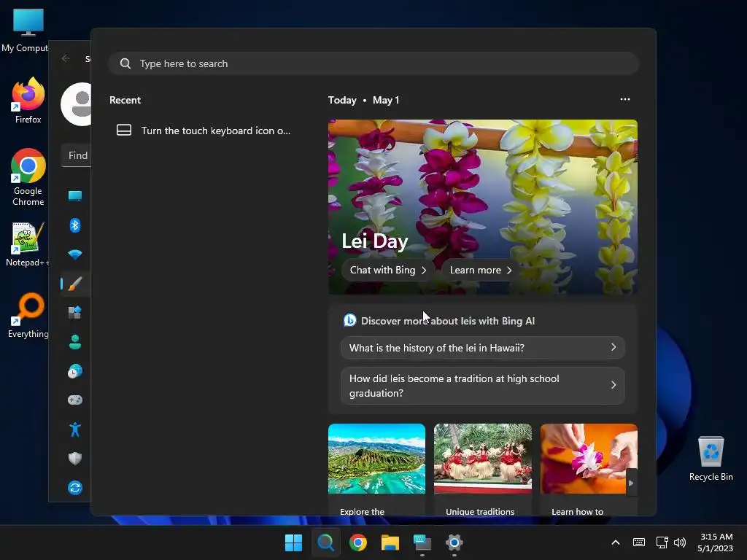Click the Type here to search field

373,63
